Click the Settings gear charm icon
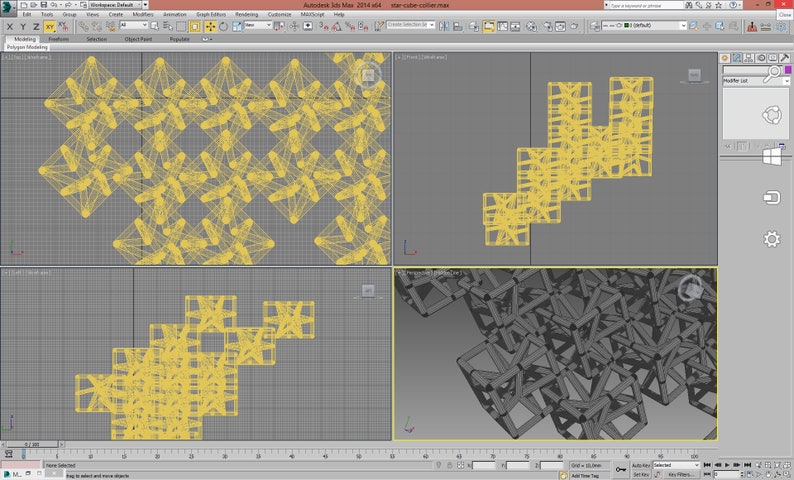The width and height of the screenshot is (794, 480). click(x=772, y=238)
